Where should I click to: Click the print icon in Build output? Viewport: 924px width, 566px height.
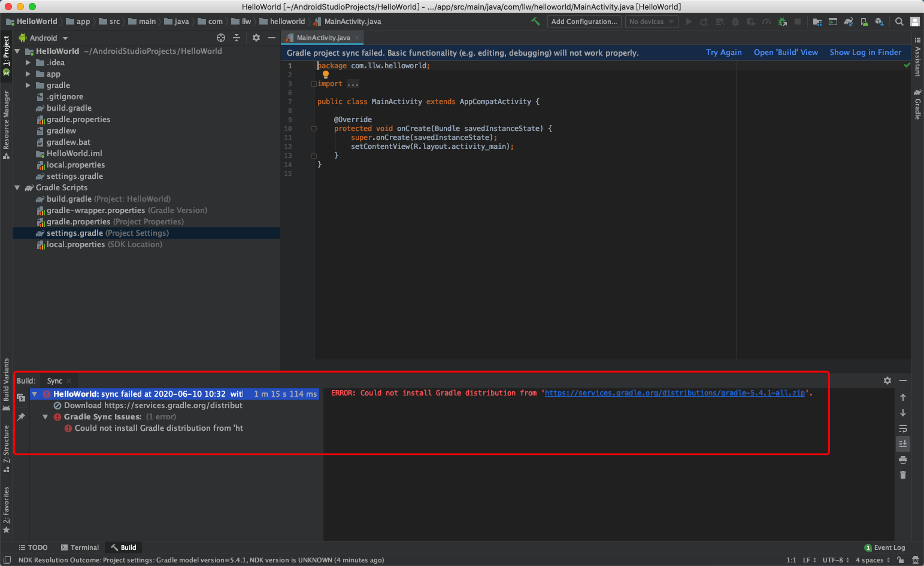pos(903,460)
